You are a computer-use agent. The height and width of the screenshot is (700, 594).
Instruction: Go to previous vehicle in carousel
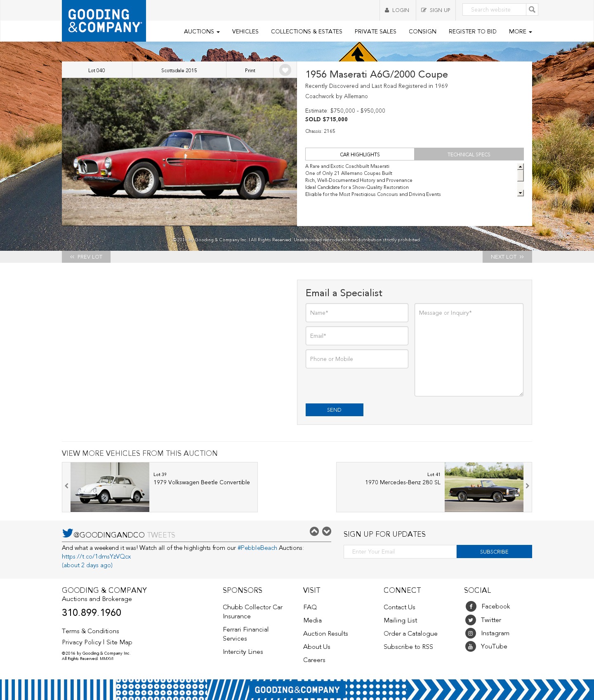[x=66, y=486]
